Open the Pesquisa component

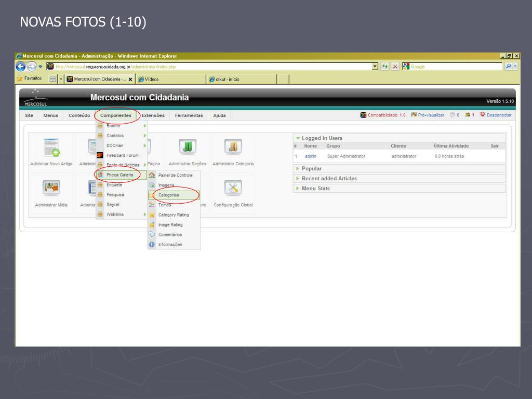pos(122,195)
